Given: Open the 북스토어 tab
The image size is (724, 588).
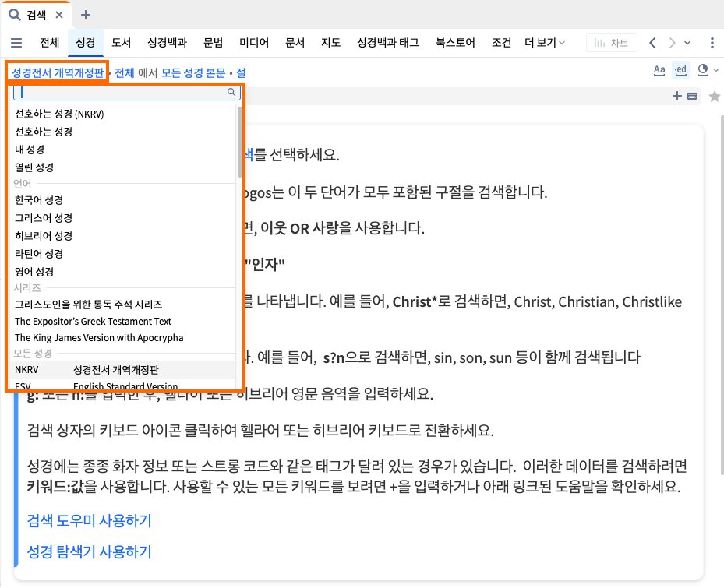Looking at the screenshot, I should [x=455, y=43].
